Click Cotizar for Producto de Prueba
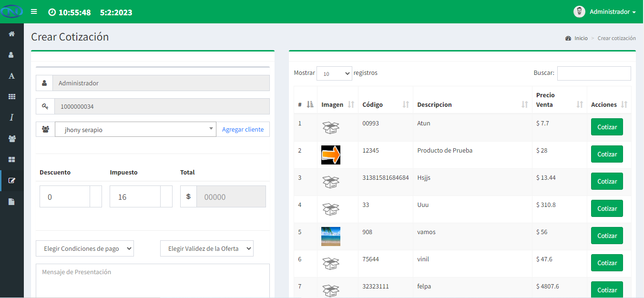This screenshot has height=298, width=644. tap(607, 154)
